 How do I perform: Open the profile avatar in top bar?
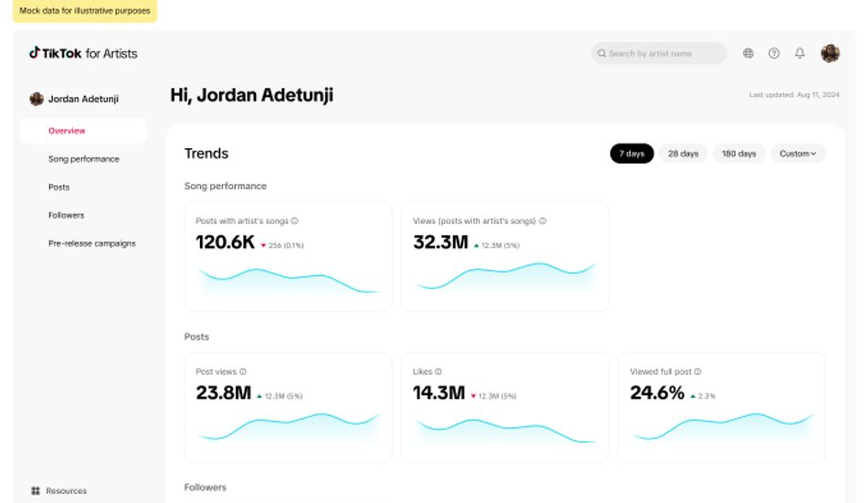(830, 53)
